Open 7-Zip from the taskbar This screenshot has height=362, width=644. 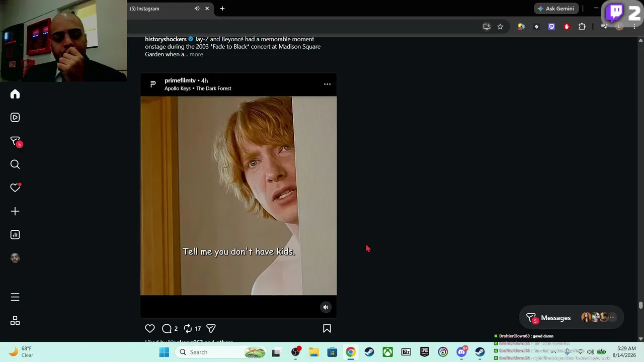tap(406, 352)
